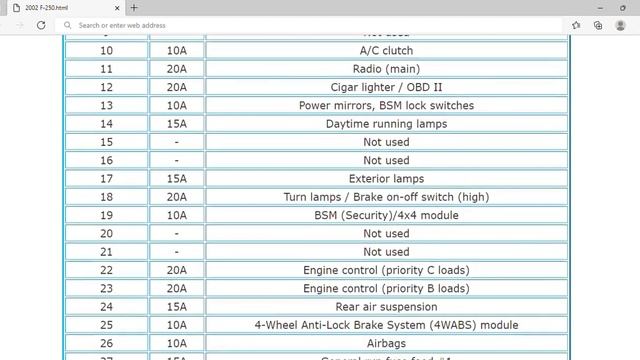The height and width of the screenshot is (360, 640).
Task: Select "Engine control (priority C loads)"
Action: click(x=387, y=270)
